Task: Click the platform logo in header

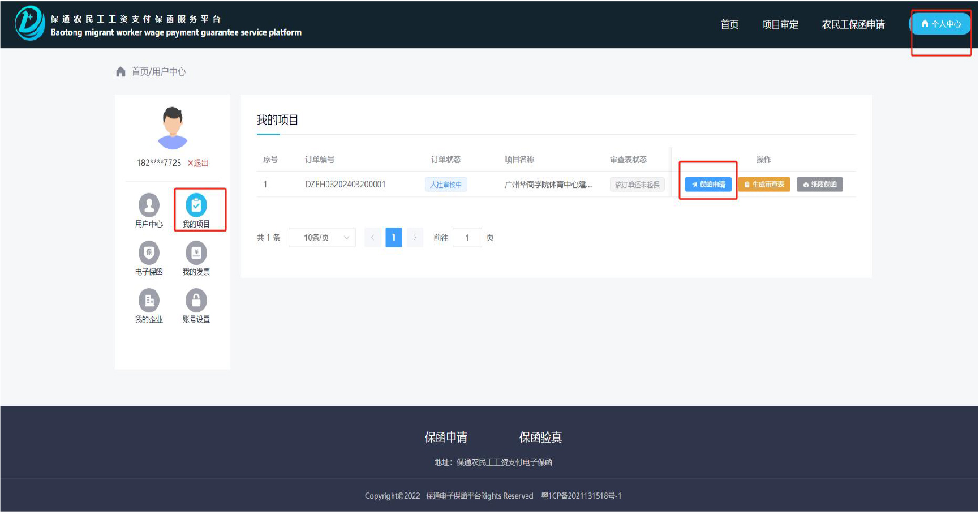Action: 29,24
